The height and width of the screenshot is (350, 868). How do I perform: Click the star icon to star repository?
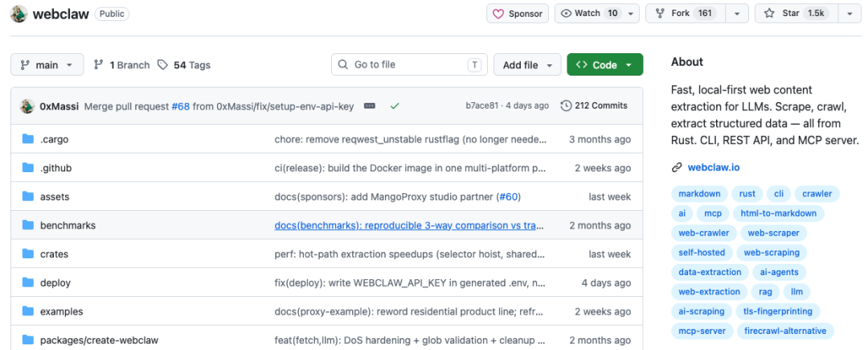[769, 14]
